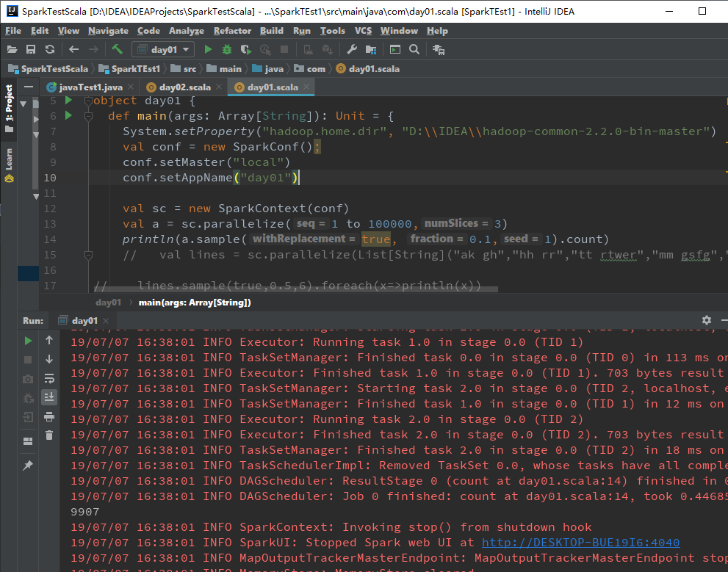This screenshot has width=728, height=572.
Task: Rerun day01 from the Run panel play icon
Action: click(28, 341)
